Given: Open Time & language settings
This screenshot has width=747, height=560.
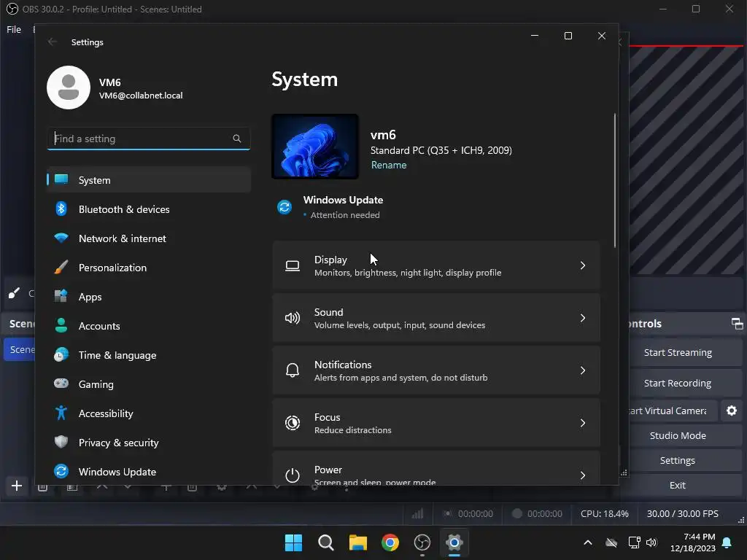Looking at the screenshot, I should (x=149, y=355).
